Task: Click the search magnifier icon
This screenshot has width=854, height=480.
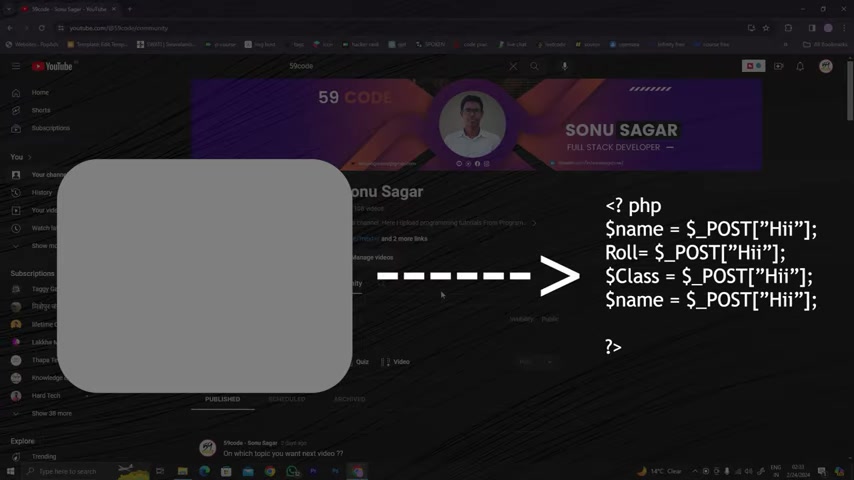Action: [534, 66]
